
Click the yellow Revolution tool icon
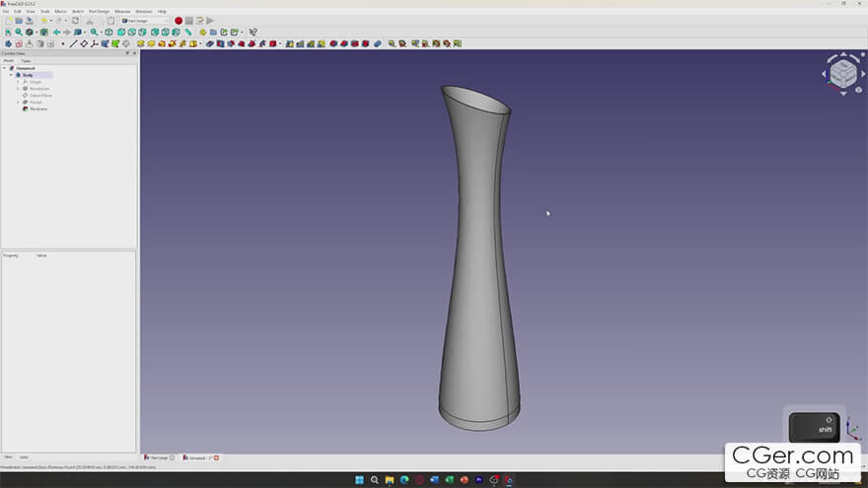(151, 43)
